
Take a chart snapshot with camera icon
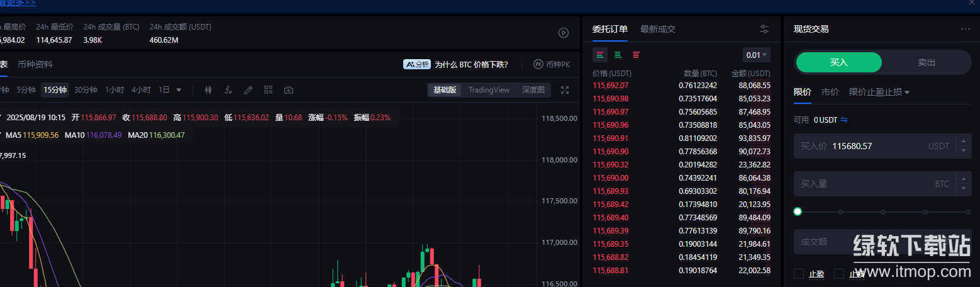(289, 90)
